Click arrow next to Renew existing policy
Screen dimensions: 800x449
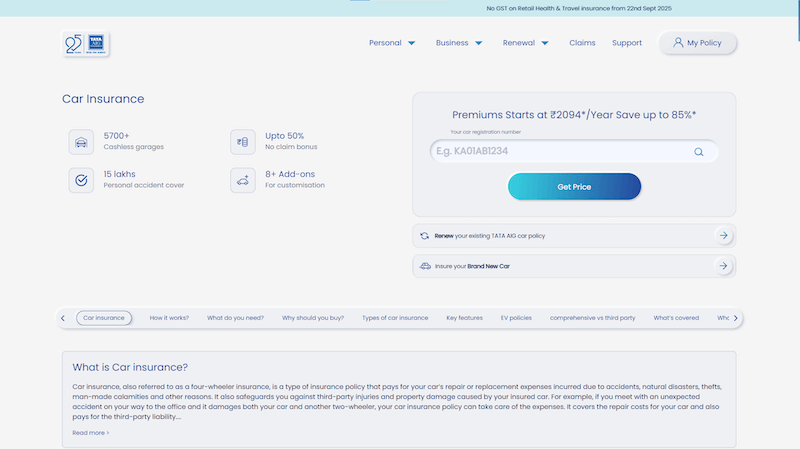click(x=723, y=235)
